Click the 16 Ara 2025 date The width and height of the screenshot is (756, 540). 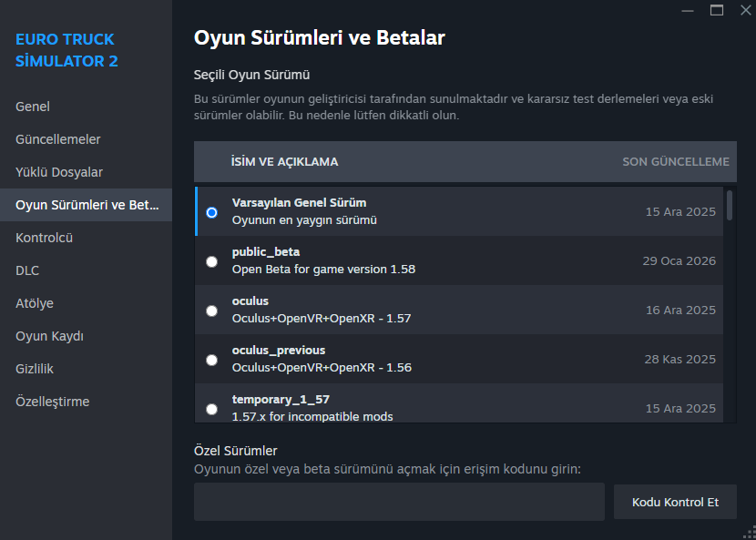point(680,310)
